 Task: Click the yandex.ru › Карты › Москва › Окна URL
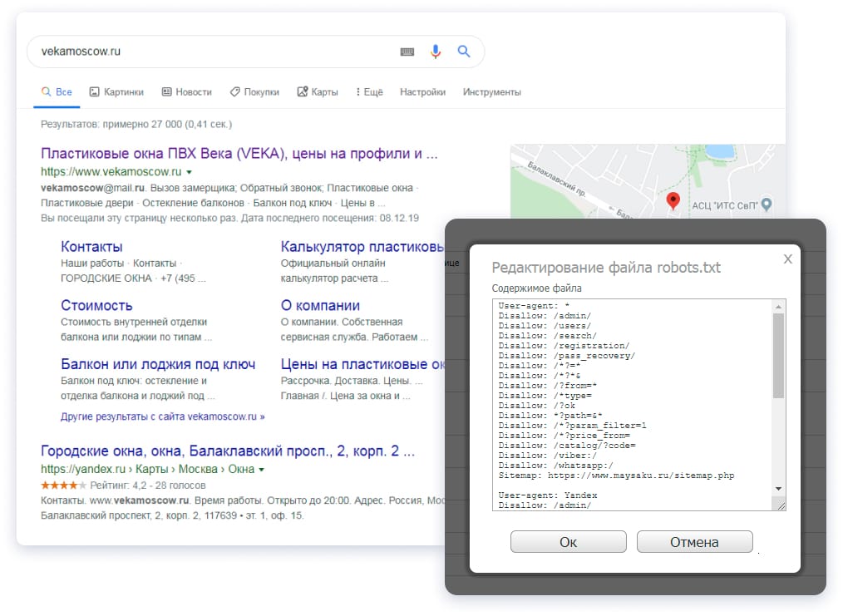[148, 469]
